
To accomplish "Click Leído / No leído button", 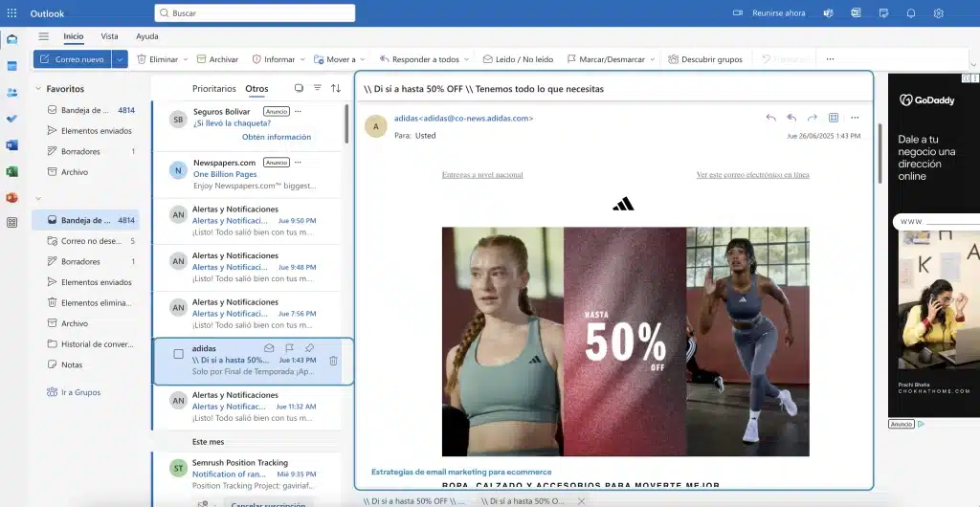I will (x=518, y=59).
